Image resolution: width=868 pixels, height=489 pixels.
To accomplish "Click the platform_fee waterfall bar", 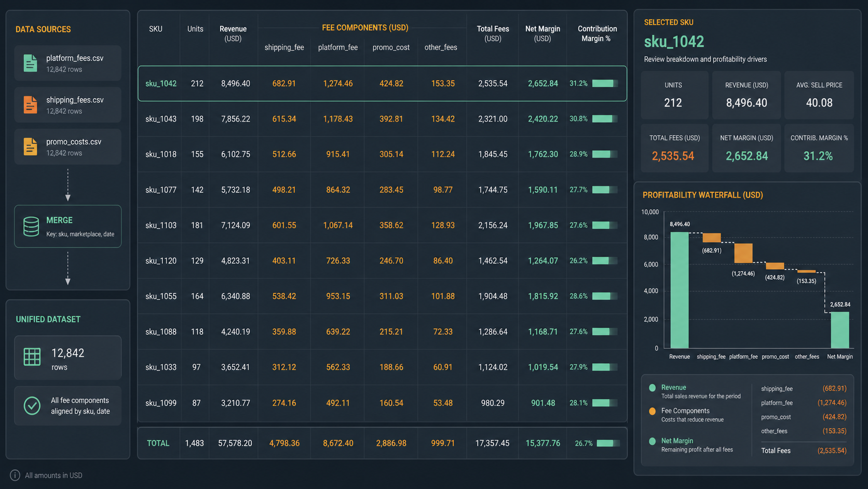I will 743,253.
